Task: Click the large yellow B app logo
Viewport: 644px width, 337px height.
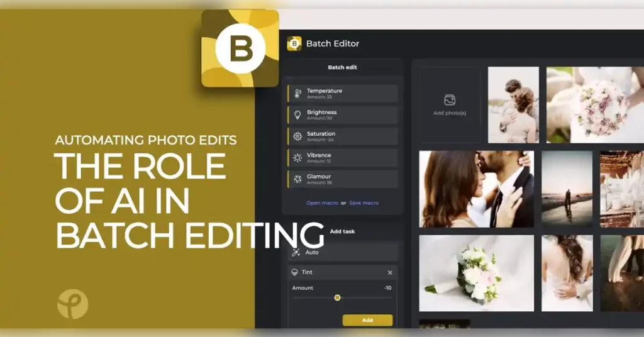Action: click(240, 48)
